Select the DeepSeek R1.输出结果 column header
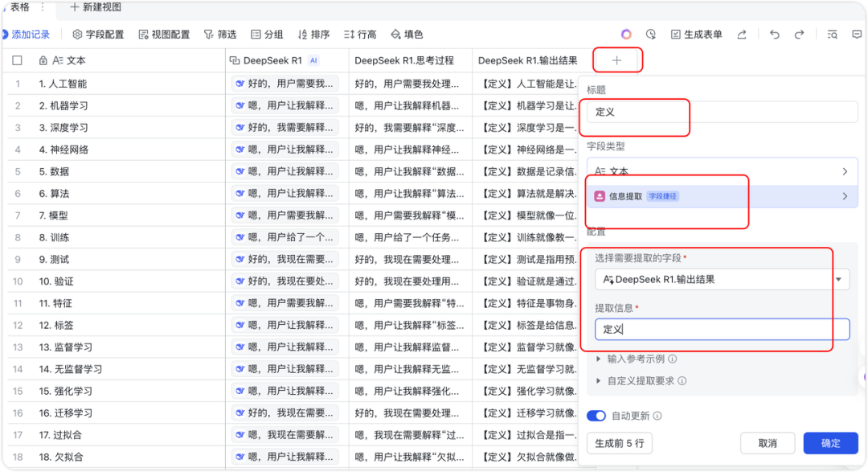This screenshot has width=868, height=472. coord(527,60)
